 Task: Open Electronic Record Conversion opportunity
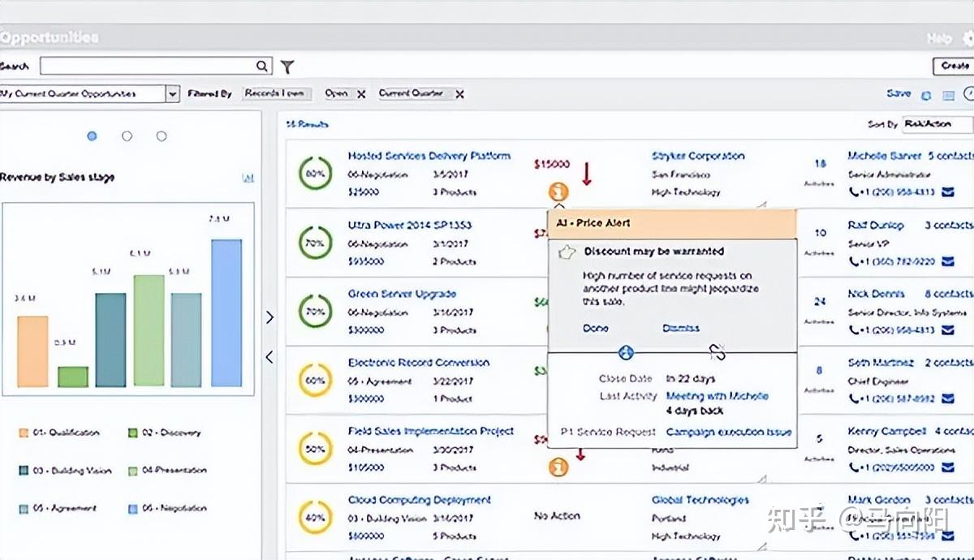pos(419,363)
